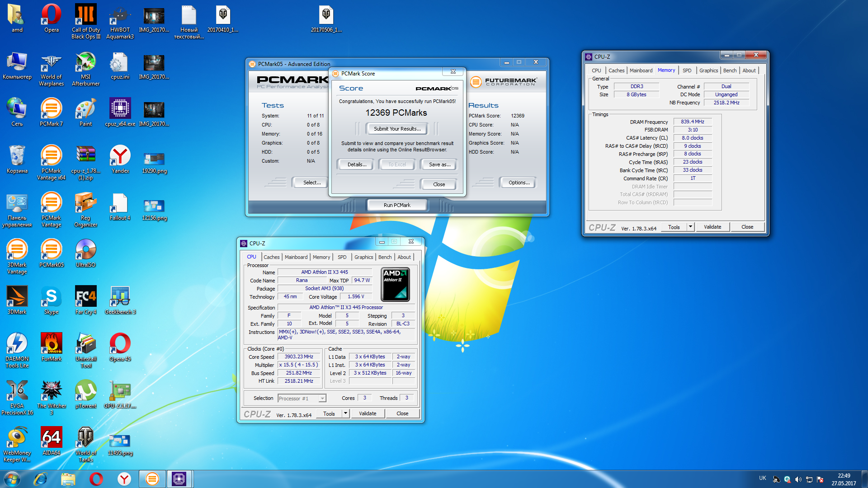The height and width of the screenshot is (488, 868).
Task: Open 19290.png desktop thumbnail
Action: (154, 163)
